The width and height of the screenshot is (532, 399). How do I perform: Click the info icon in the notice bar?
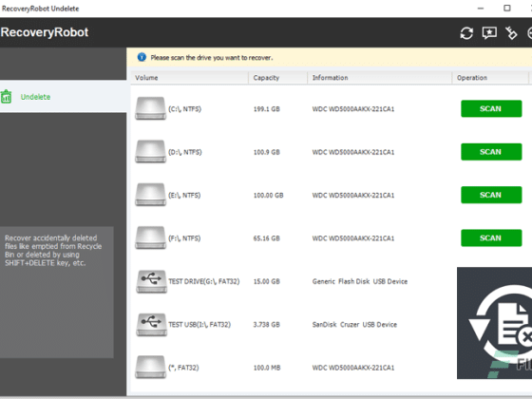point(142,57)
